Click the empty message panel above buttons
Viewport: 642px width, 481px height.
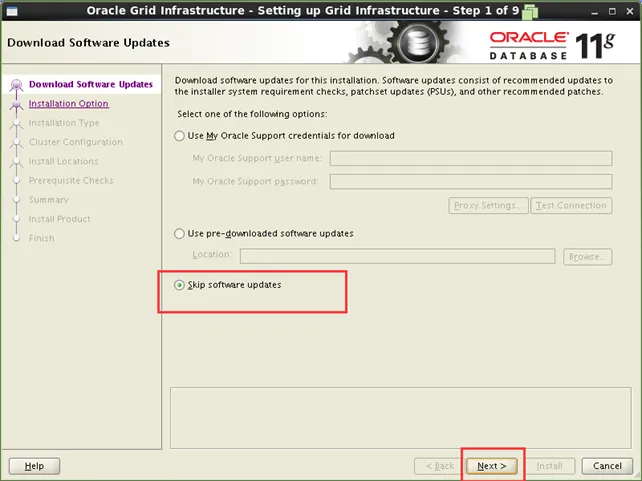point(400,418)
